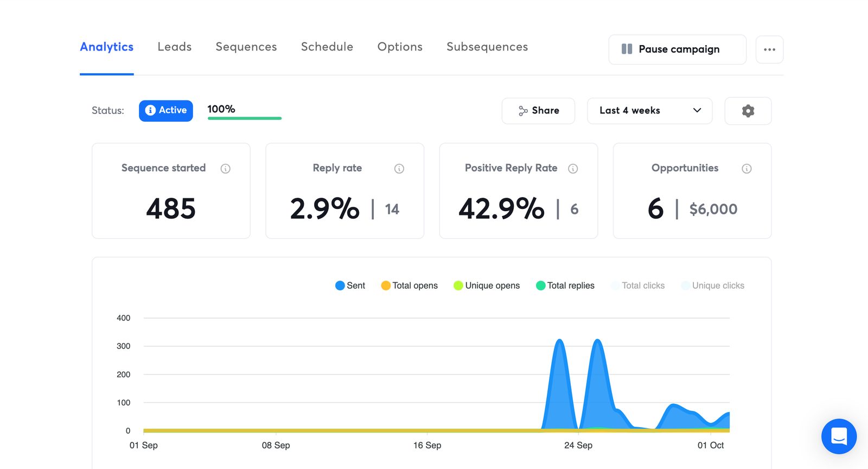868x469 pixels.
Task: Click the 485 sequence started value
Action: [x=171, y=209]
